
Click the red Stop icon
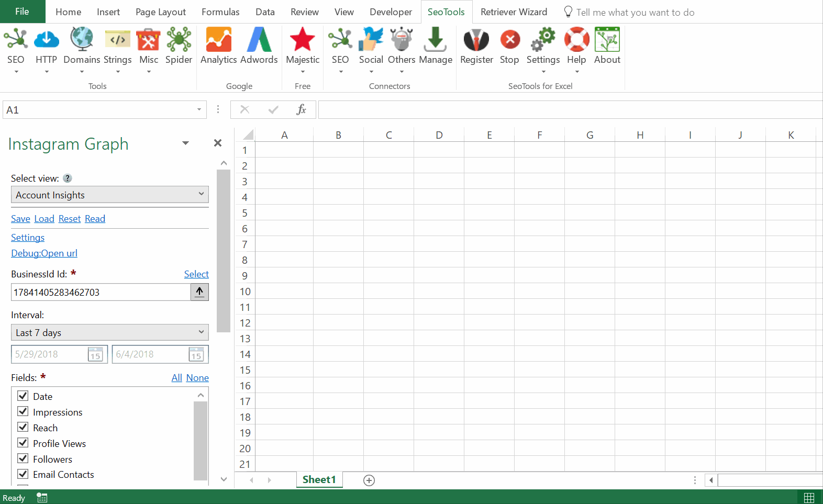(509, 40)
